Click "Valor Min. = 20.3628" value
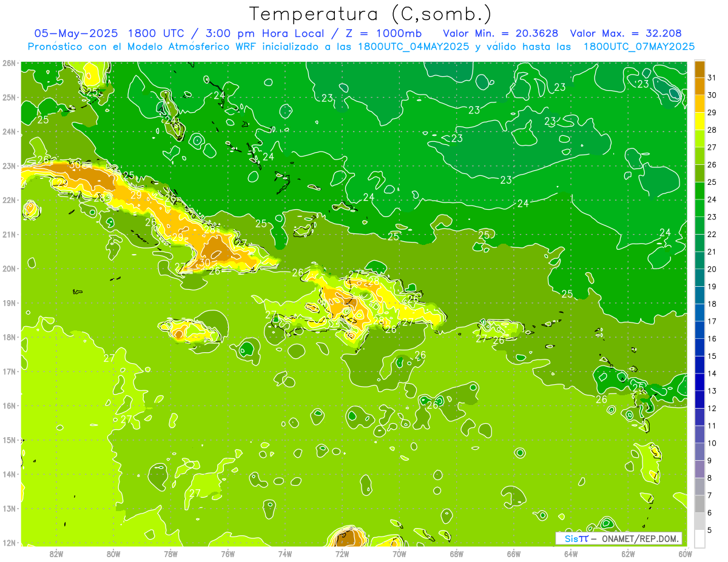This screenshot has height=562, width=728. point(501,33)
